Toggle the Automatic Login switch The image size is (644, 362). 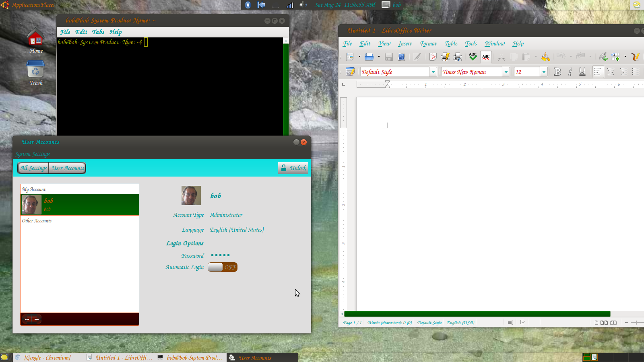point(223,267)
